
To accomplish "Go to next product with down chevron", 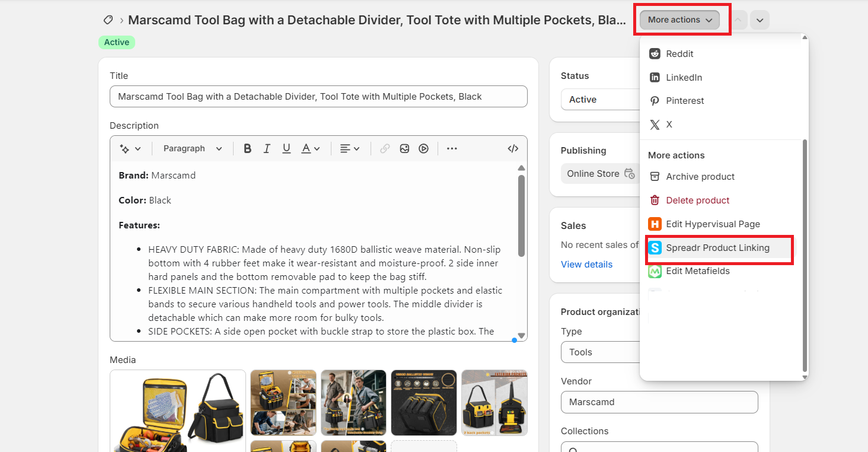I will tap(759, 20).
